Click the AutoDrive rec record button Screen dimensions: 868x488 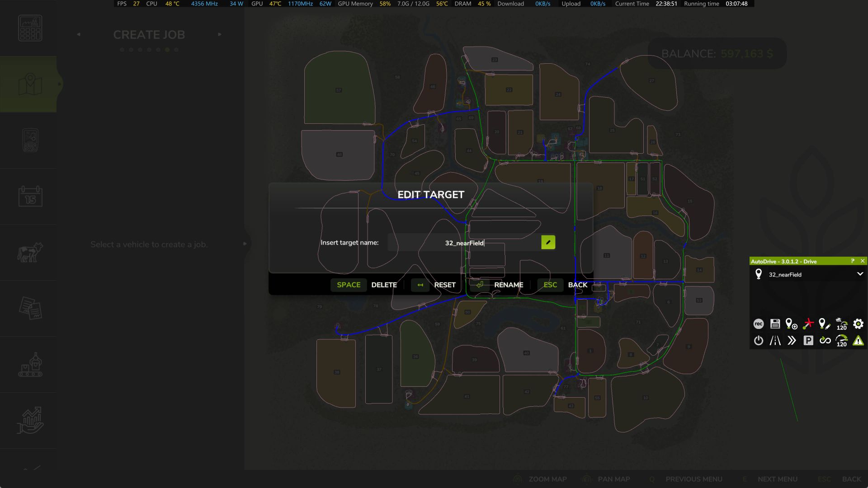point(759,324)
